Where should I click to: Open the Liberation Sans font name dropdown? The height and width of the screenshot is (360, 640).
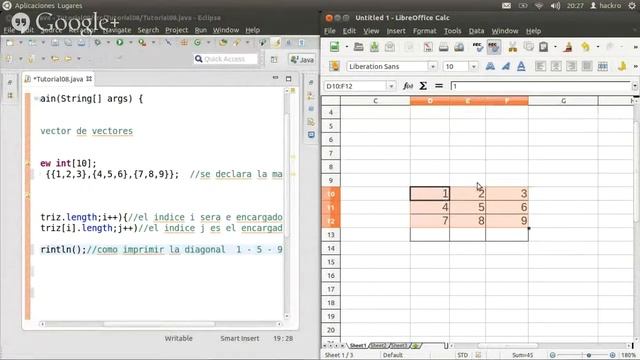[x=432, y=66]
